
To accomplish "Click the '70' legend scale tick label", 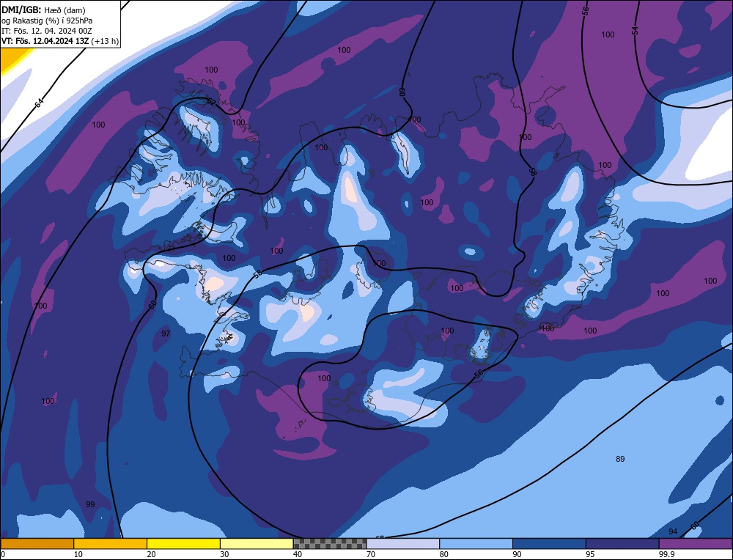I will point(371,554).
